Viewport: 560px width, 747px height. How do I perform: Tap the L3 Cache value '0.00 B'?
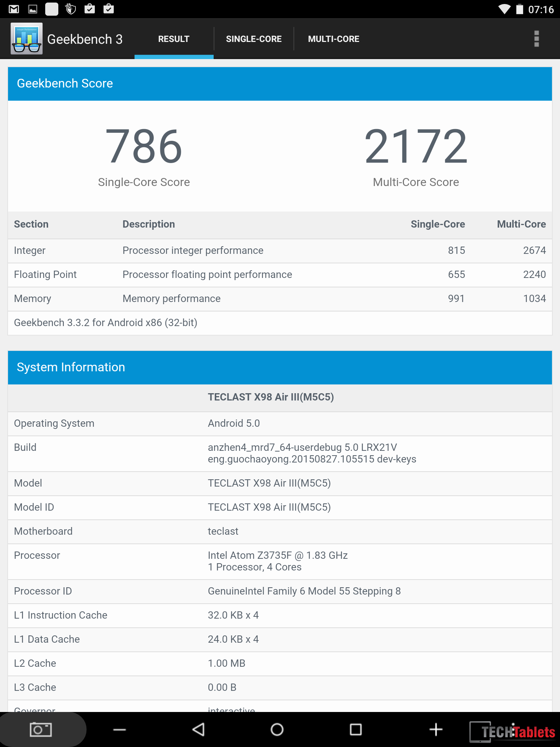(x=222, y=687)
